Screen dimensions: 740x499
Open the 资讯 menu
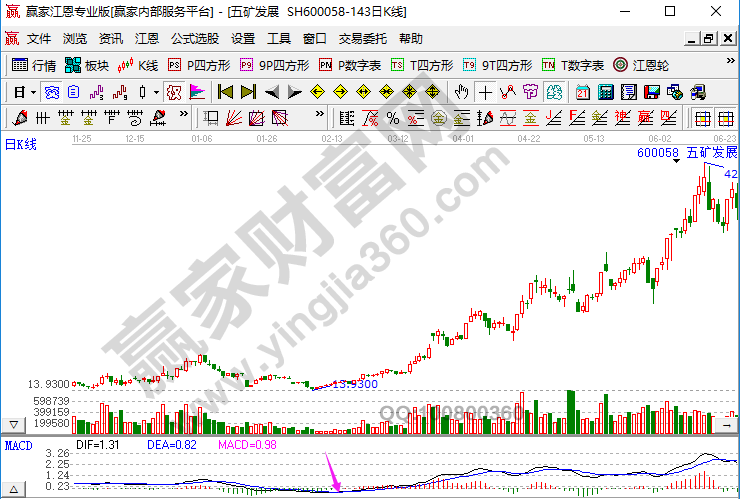pos(110,38)
